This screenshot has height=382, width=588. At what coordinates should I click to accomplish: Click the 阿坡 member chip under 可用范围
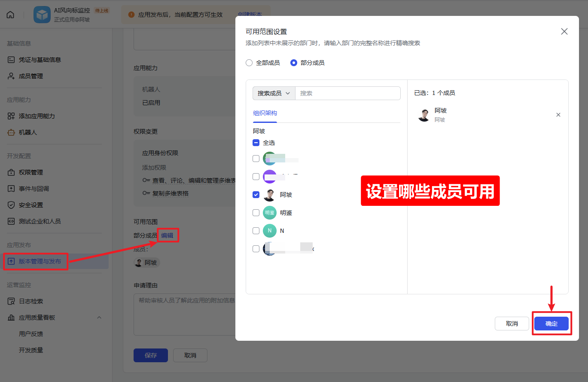(x=147, y=263)
